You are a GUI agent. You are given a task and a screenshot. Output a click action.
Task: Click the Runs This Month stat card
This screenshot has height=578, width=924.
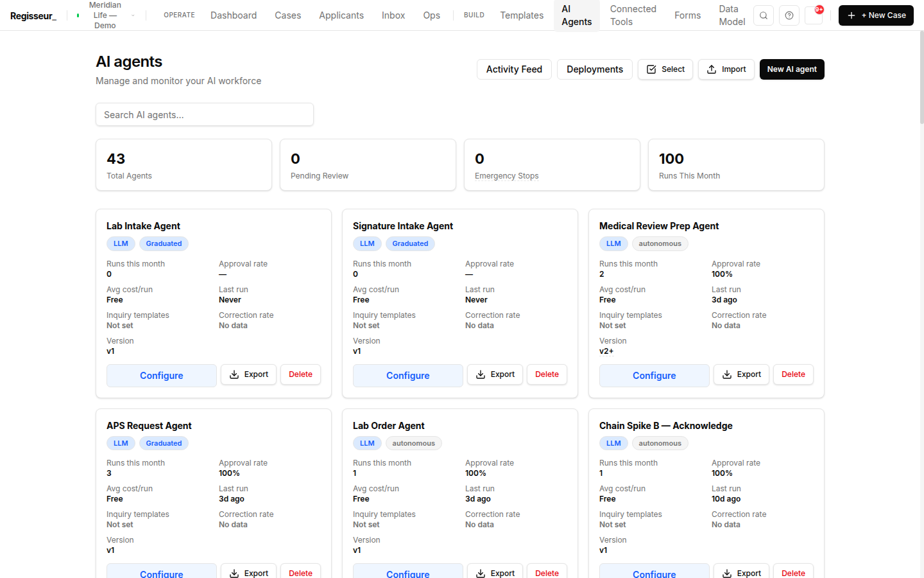pyautogui.click(x=736, y=165)
